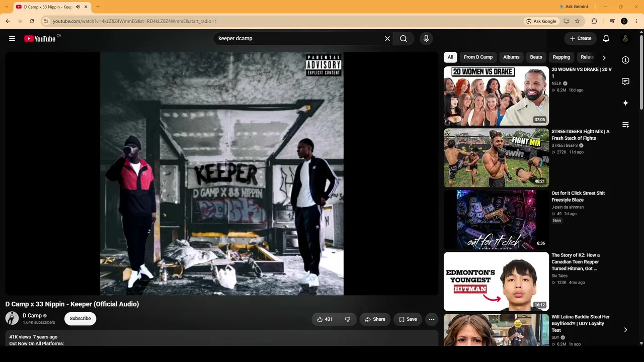
Task: Dislike the video with thumbs down
Action: click(x=347, y=319)
